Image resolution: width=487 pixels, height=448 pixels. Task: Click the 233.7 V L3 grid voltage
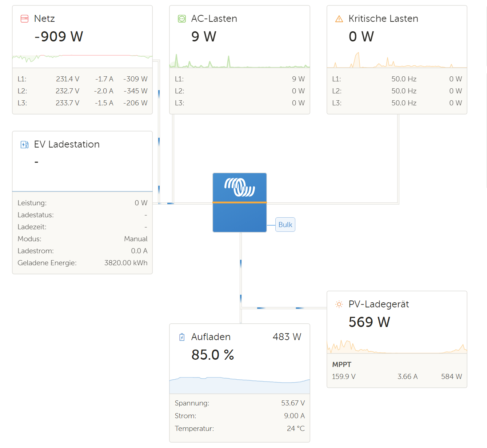click(68, 103)
